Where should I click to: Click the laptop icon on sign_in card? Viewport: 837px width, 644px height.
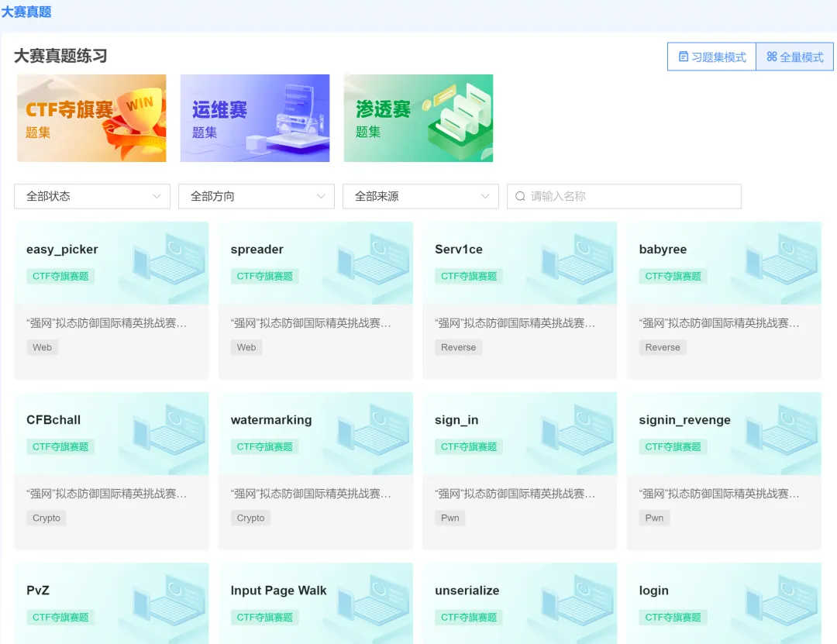pos(577,430)
